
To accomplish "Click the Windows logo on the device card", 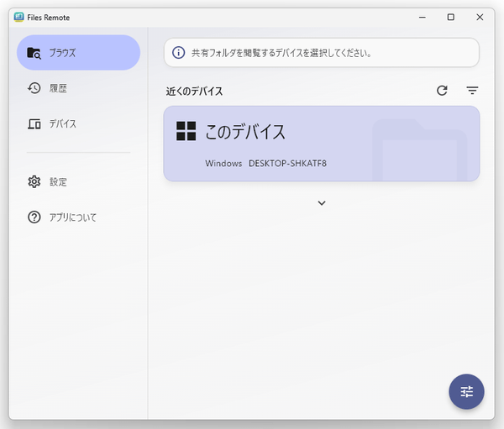I will coord(186,131).
